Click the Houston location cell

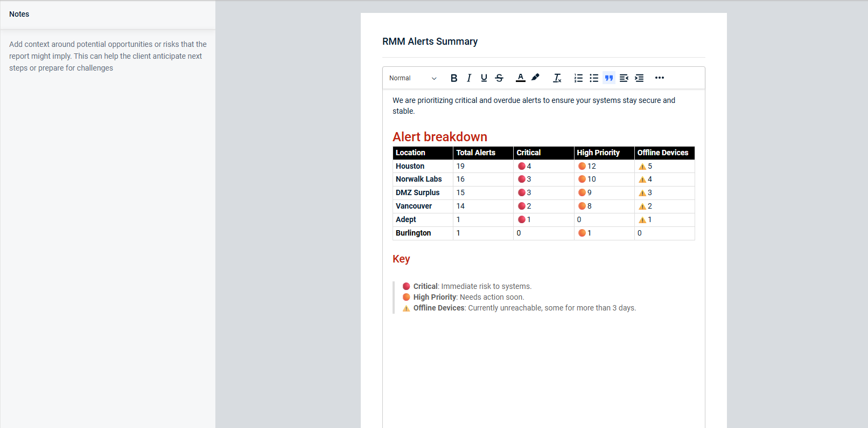[410, 166]
